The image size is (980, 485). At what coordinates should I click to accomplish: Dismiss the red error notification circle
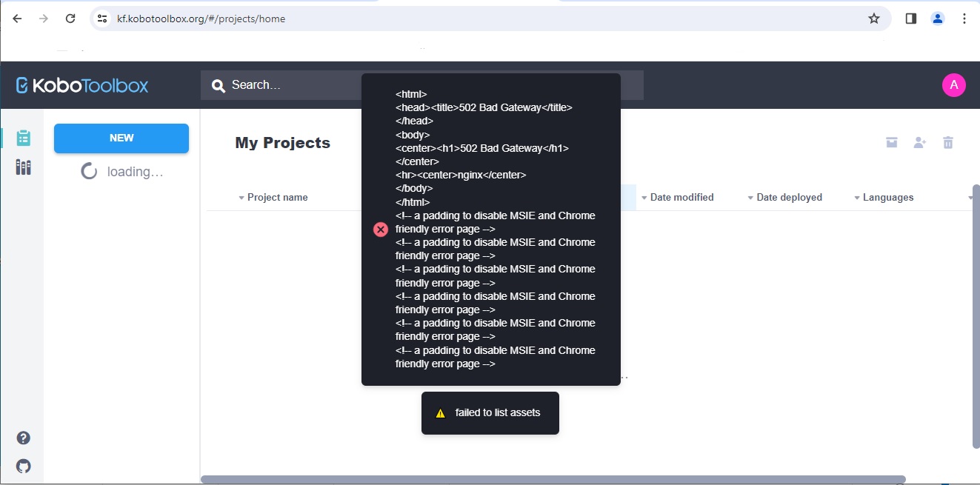[x=381, y=229]
